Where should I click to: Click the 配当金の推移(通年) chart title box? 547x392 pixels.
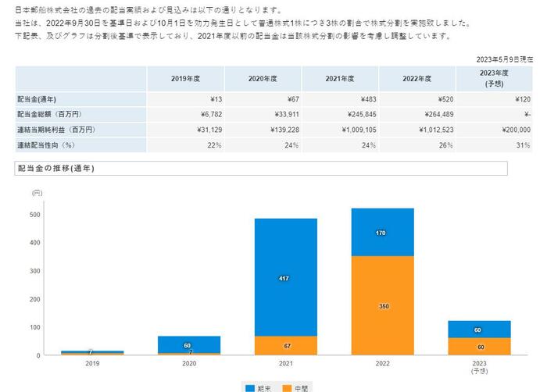(261, 169)
